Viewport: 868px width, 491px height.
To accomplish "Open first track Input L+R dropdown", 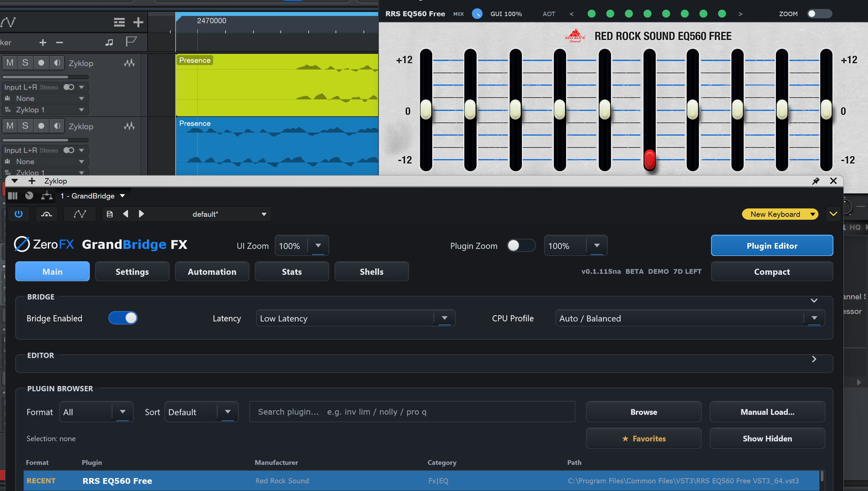I will [81, 87].
